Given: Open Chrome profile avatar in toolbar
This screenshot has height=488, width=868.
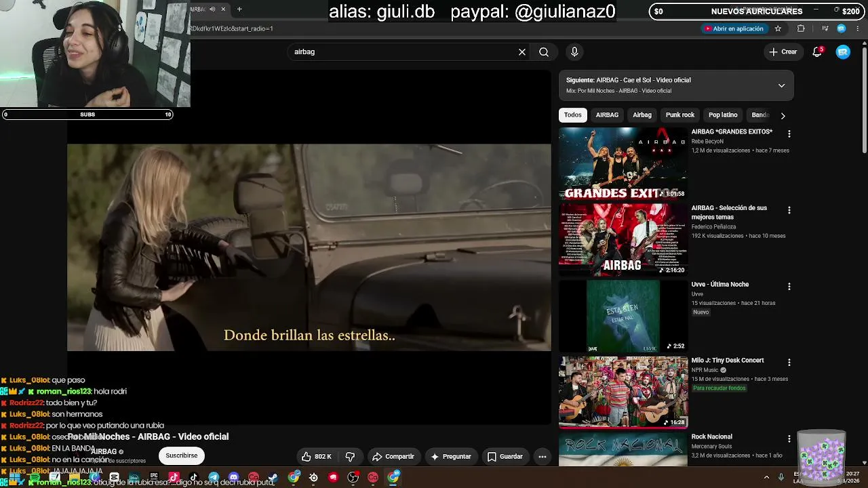Looking at the screenshot, I should (x=841, y=28).
